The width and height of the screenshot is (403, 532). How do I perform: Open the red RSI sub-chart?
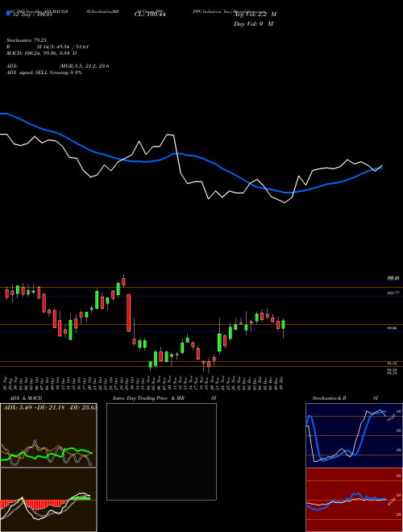coord(354,500)
